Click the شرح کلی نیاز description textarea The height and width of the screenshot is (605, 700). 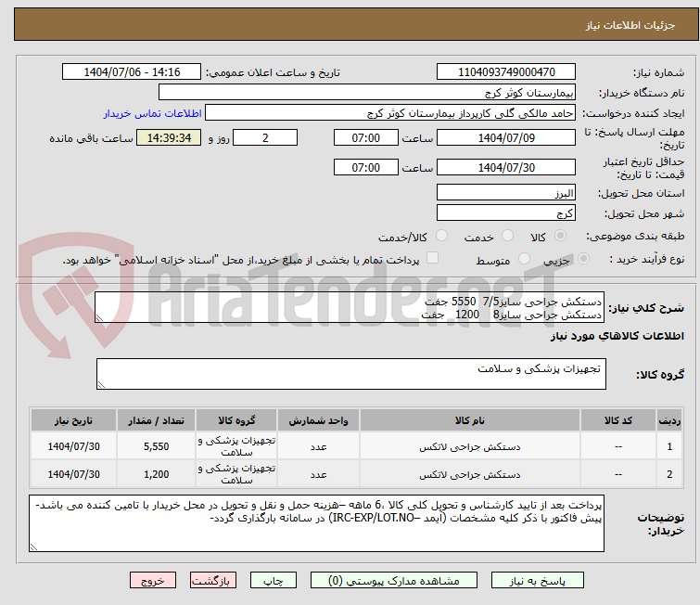[350, 307]
